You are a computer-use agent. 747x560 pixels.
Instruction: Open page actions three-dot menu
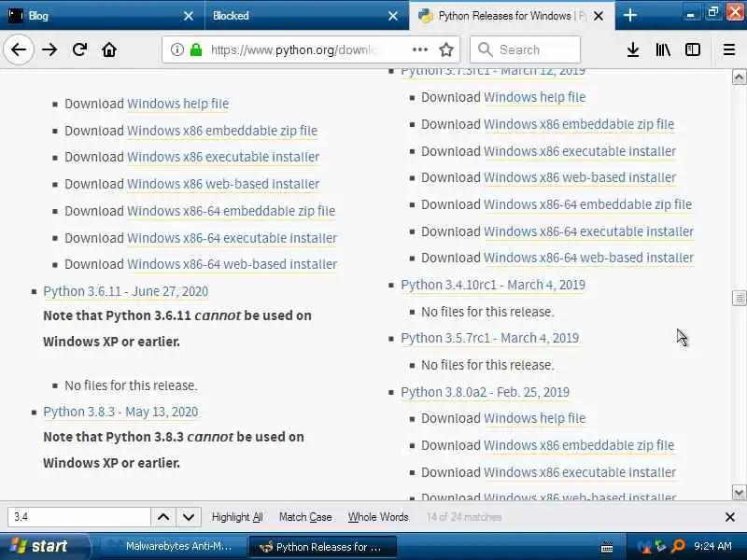click(x=419, y=49)
